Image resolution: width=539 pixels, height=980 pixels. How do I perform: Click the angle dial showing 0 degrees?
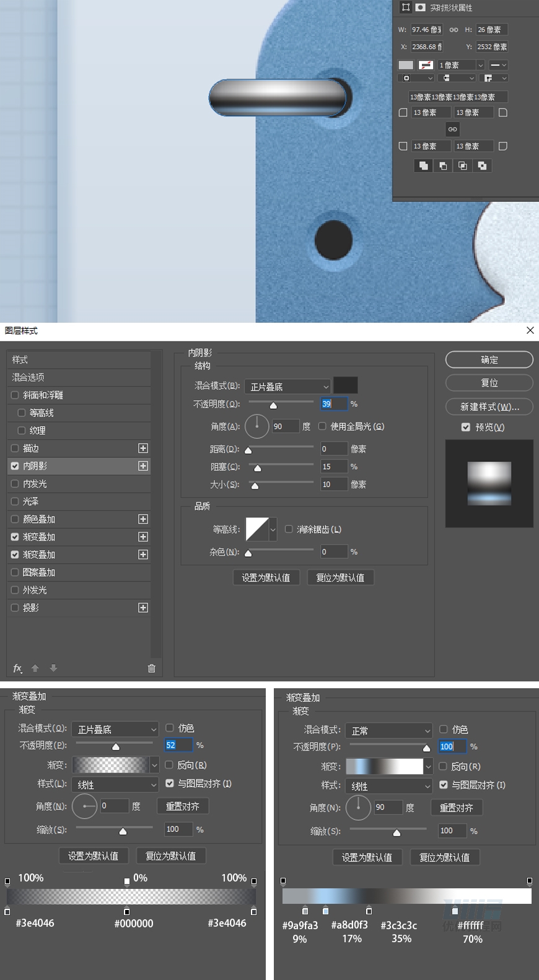click(84, 806)
